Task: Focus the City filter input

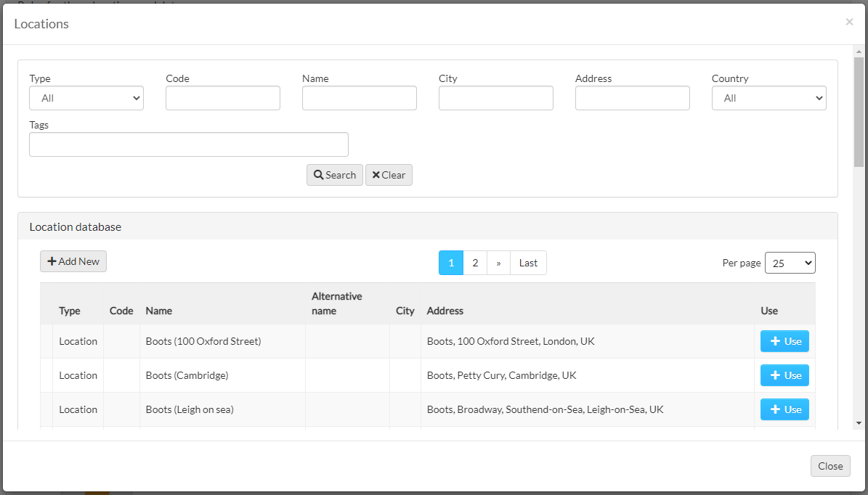Action: (x=496, y=98)
